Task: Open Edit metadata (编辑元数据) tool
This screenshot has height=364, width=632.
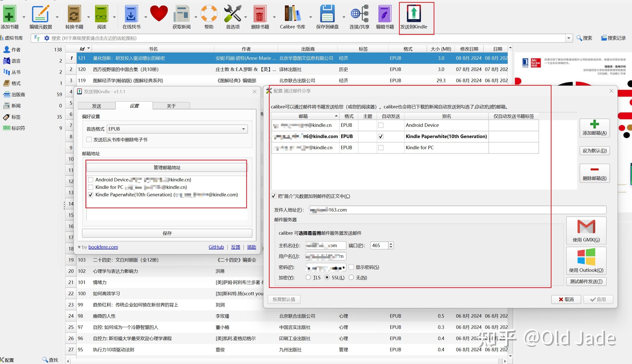Action: (41, 13)
